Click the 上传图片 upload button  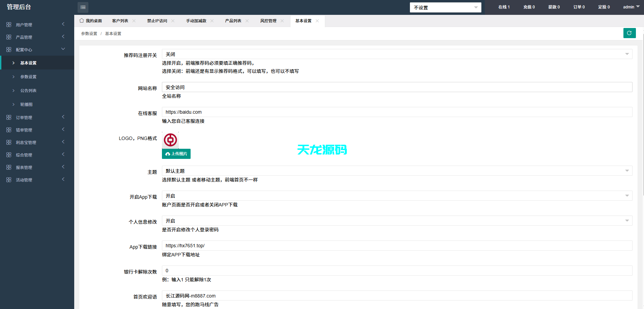click(176, 154)
